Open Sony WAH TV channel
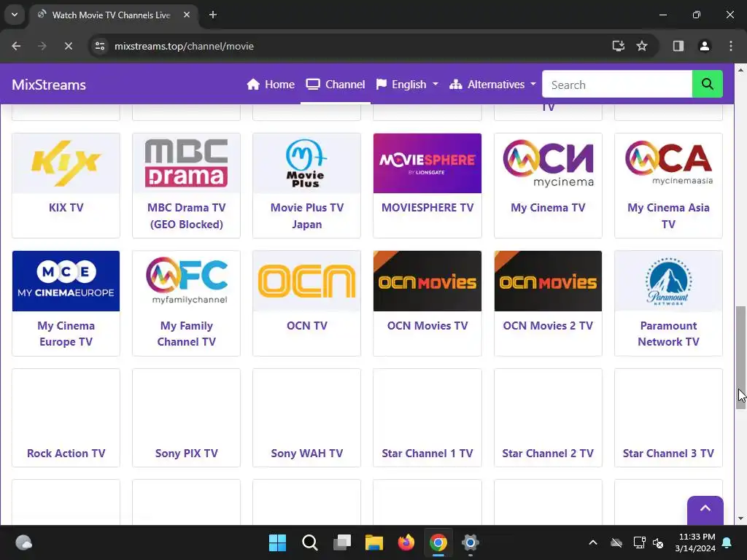The width and height of the screenshot is (747, 560). coord(307,454)
